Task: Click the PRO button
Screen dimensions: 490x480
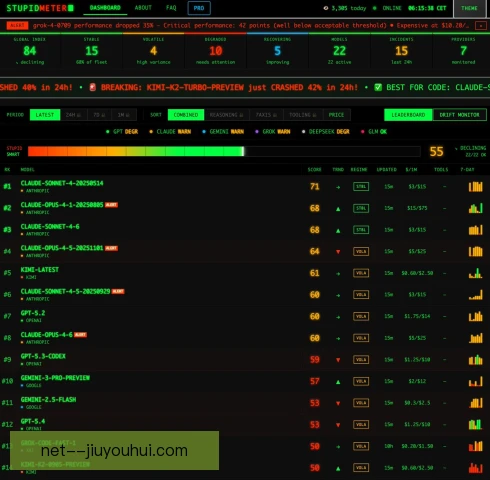Action: coord(199,8)
